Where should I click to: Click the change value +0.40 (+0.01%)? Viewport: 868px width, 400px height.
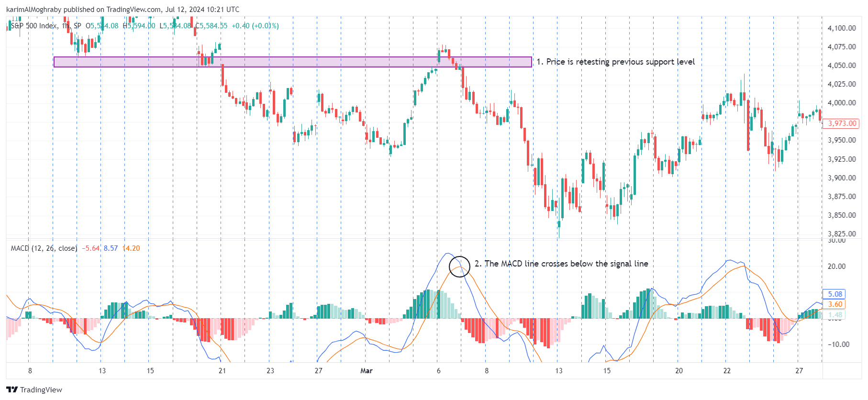point(255,26)
